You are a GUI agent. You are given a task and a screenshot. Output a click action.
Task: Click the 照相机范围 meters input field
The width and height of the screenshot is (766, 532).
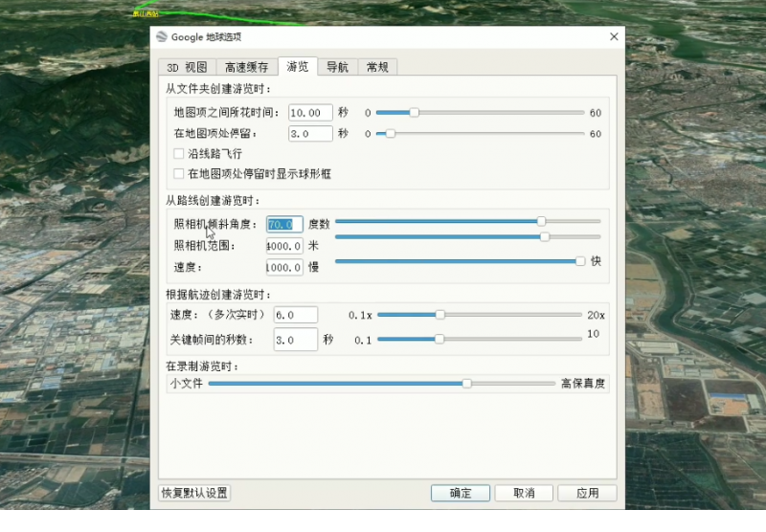pos(284,246)
